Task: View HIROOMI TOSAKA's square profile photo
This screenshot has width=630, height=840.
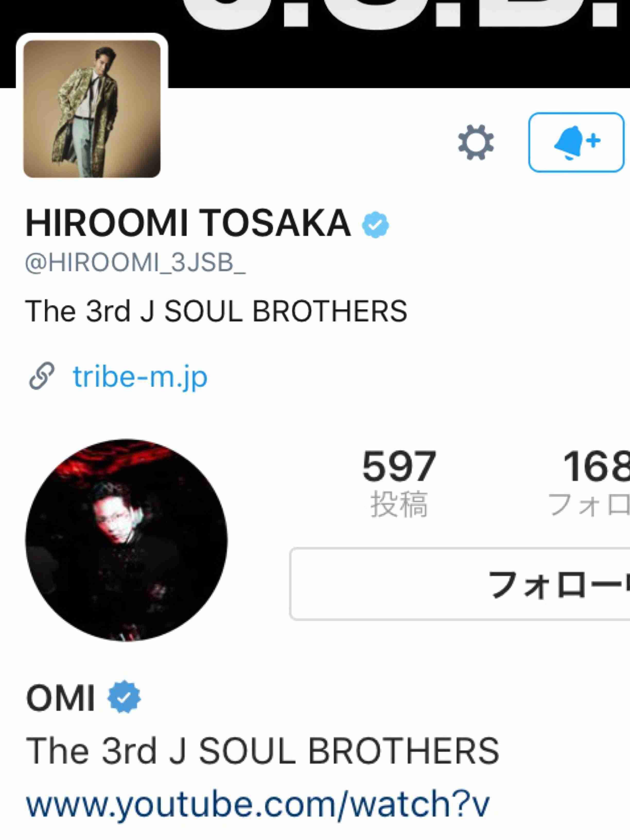Action: pyautogui.click(x=92, y=109)
